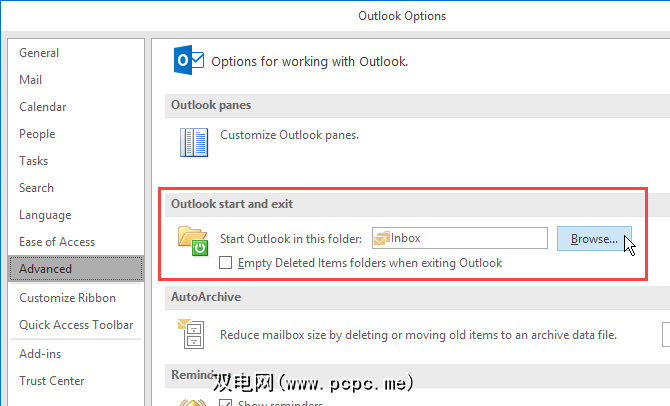Open Customize Ribbon settings
The width and height of the screenshot is (670, 406).
click(x=67, y=298)
